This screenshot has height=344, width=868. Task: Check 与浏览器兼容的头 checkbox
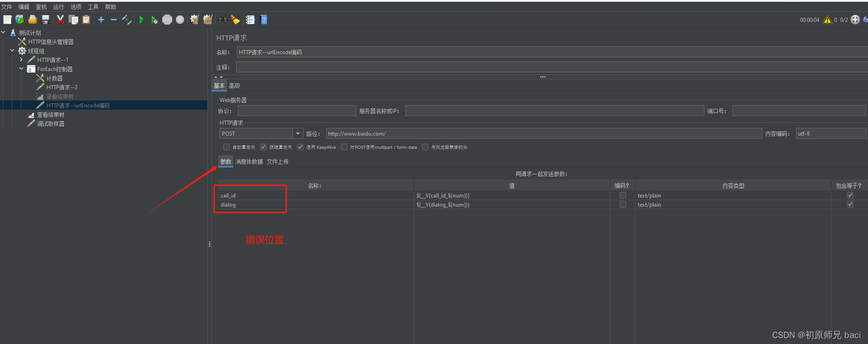click(425, 147)
